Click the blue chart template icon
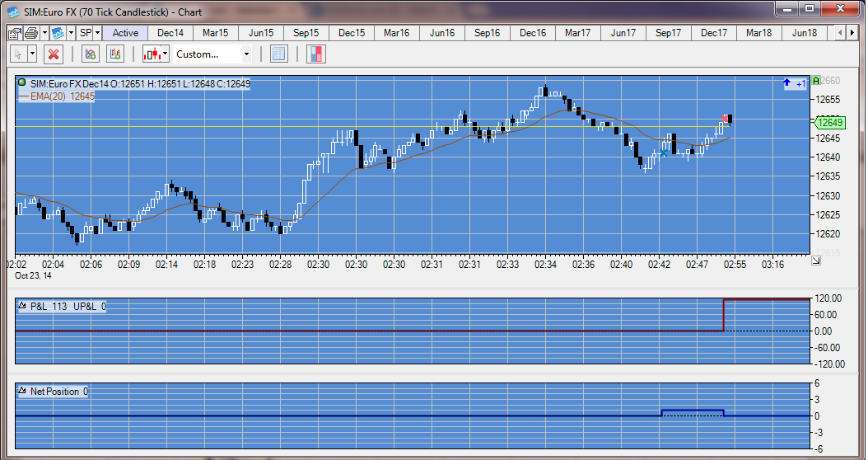The height and width of the screenshot is (460, 868). (x=58, y=33)
